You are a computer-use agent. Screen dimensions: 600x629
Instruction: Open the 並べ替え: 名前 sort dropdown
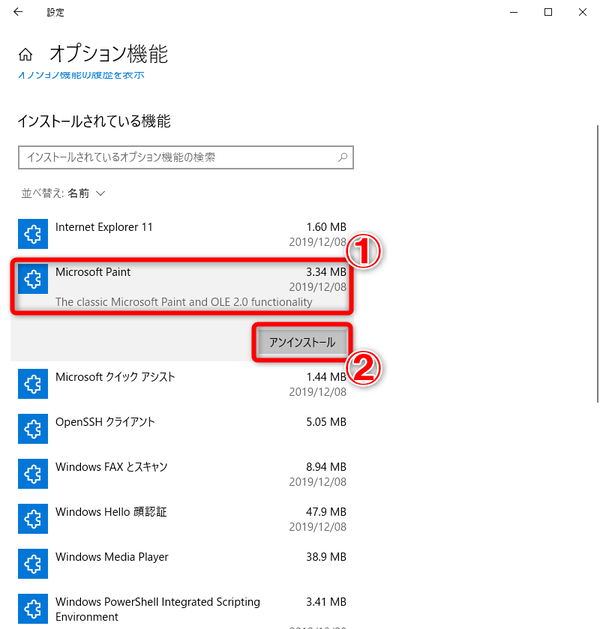coord(63,193)
